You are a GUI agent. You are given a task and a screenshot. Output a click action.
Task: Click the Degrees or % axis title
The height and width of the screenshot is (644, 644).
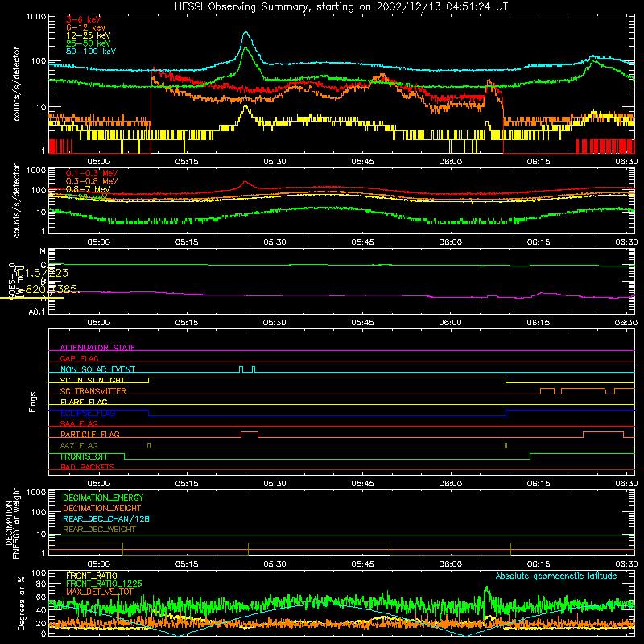tap(21, 603)
